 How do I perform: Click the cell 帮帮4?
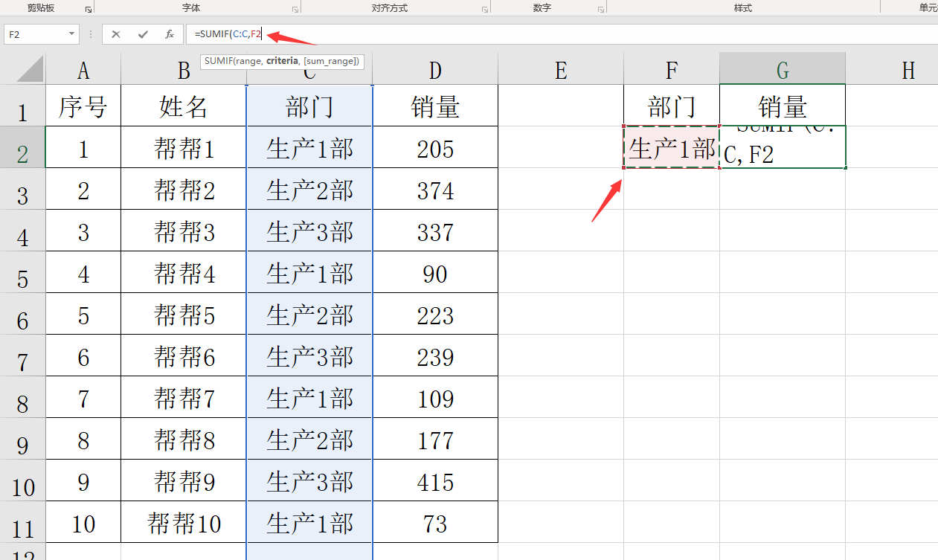184,272
